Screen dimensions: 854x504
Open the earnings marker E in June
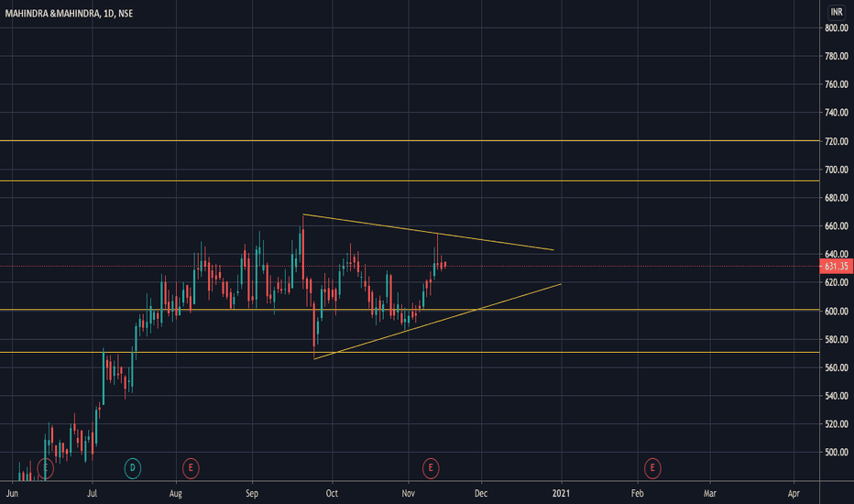pos(46,468)
